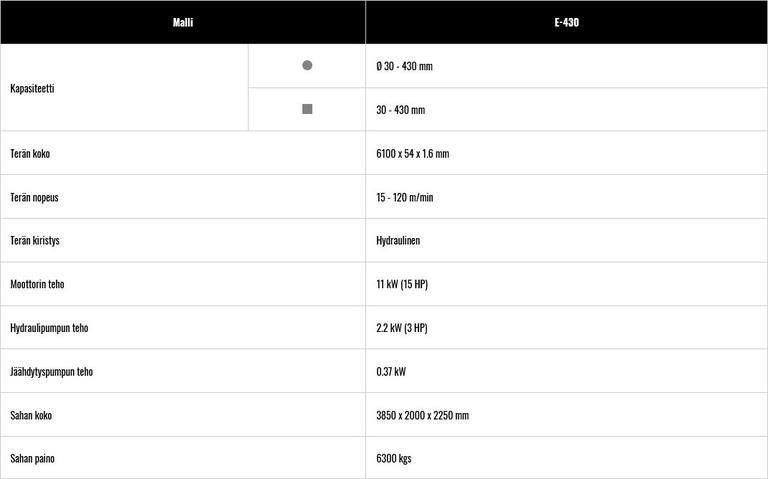Viewport: 768px width, 479px height.
Task: Select the Terän koko label
Action: 30,154
